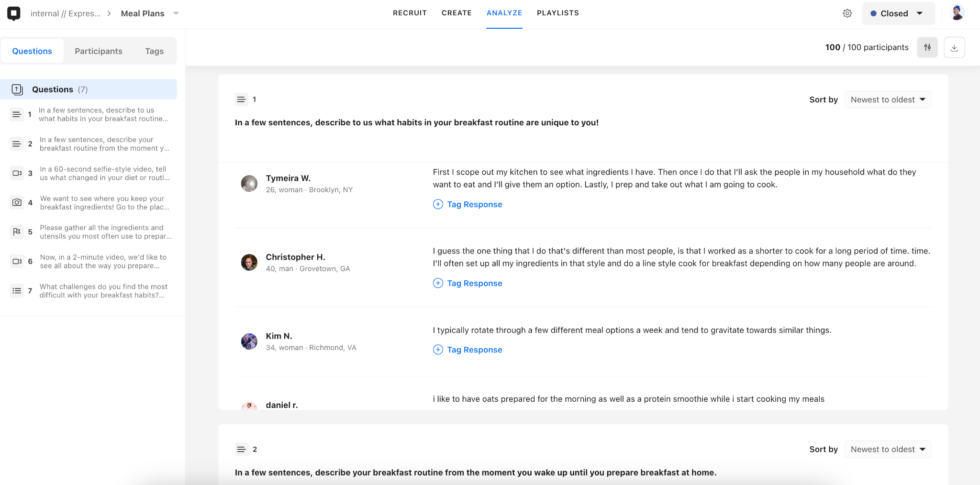This screenshot has width=980, height=485.
Task: Open Sort by dropdown for question 1
Action: [888, 99]
